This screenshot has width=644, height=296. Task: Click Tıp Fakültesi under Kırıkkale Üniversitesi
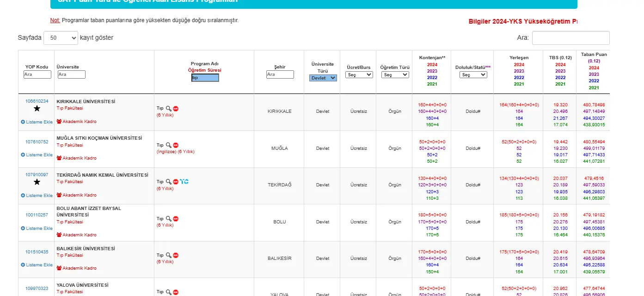[x=70, y=108]
